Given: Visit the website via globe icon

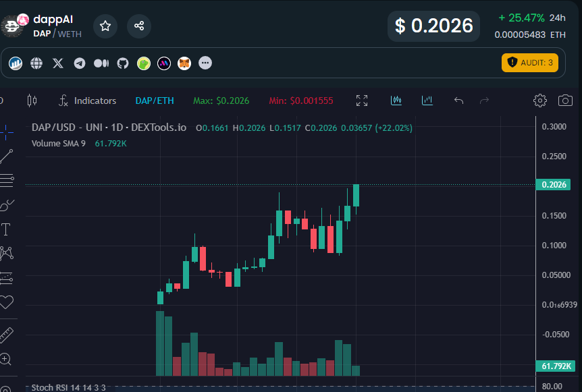Looking at the screenshot, I should pos(36,63).
